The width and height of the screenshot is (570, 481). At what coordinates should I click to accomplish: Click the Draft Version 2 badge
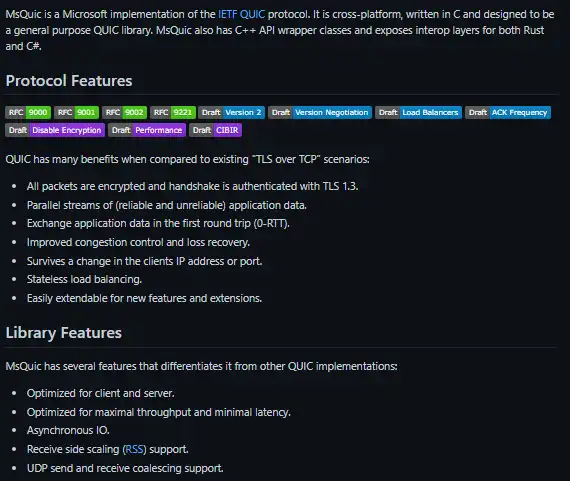[x=232, y=112]
